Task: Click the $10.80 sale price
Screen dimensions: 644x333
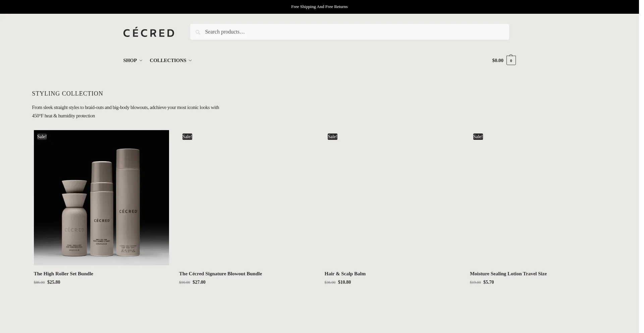Action: pyautogui.click(x=344, y=282)
